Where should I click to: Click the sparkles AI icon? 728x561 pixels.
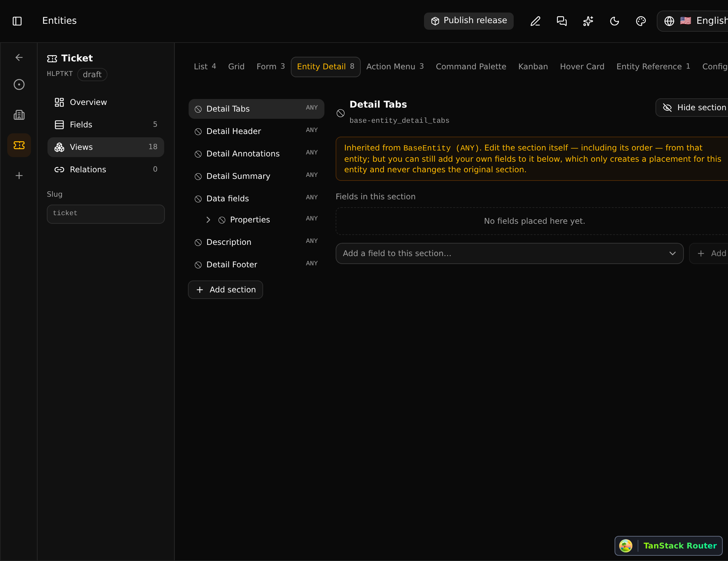[x=588, y=21]
